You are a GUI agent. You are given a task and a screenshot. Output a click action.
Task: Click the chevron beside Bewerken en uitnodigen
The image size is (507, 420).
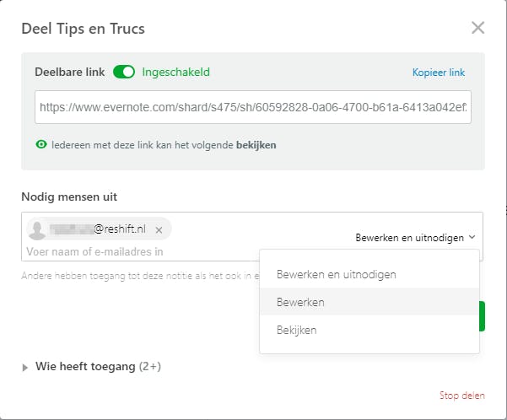point(472,238)
